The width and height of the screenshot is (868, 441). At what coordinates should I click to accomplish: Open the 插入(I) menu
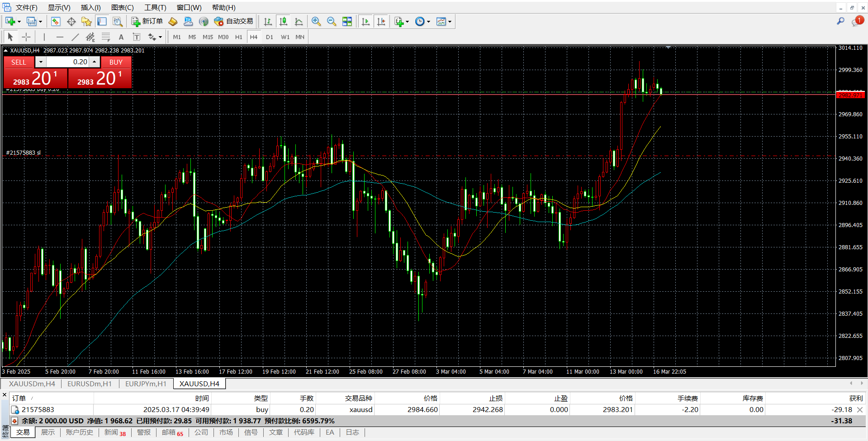point(91,8)
